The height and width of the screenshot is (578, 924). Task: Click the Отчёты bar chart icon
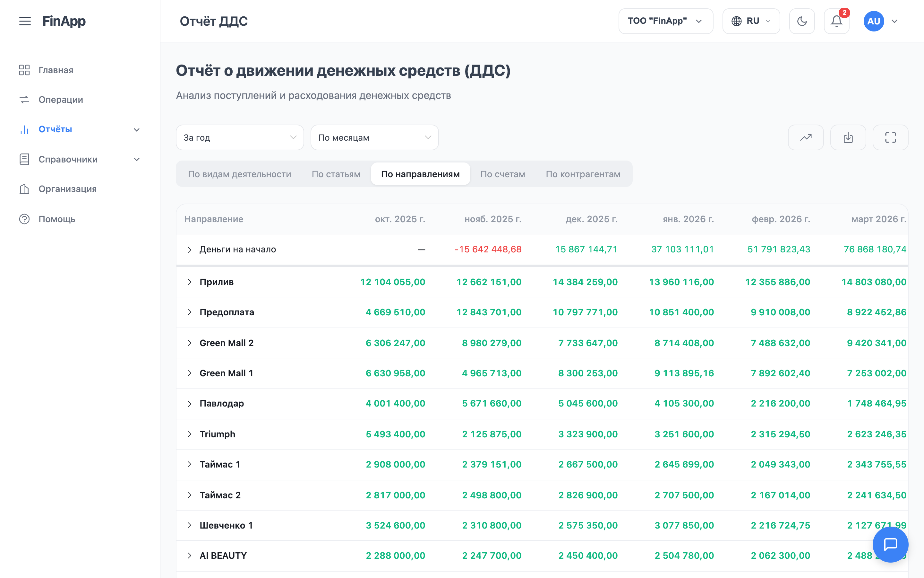(x=24, y=130)
